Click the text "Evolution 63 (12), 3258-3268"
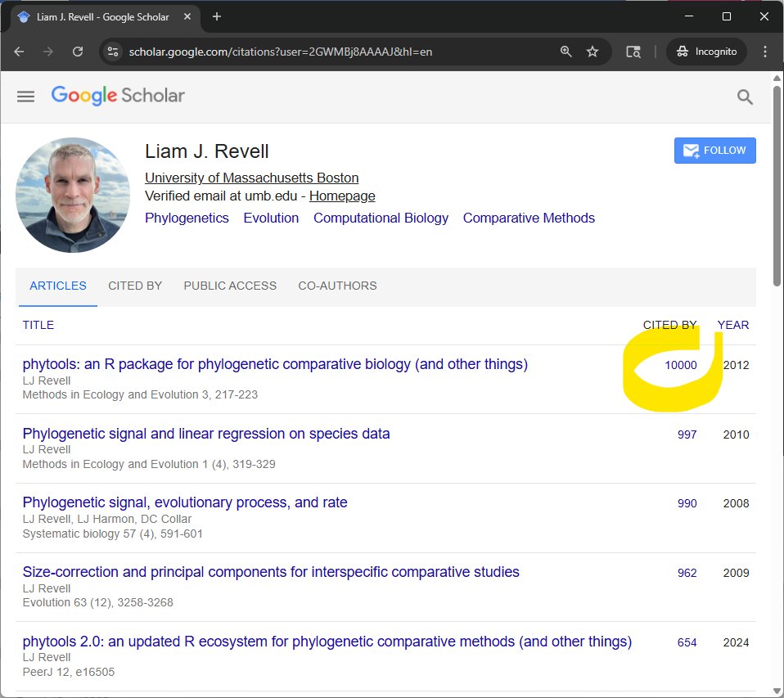Screen dimensions: 784x698 pos(98,602)
